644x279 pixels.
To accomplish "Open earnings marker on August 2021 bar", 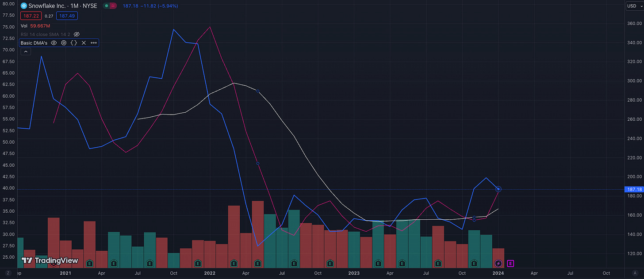I will click(150, 264).
